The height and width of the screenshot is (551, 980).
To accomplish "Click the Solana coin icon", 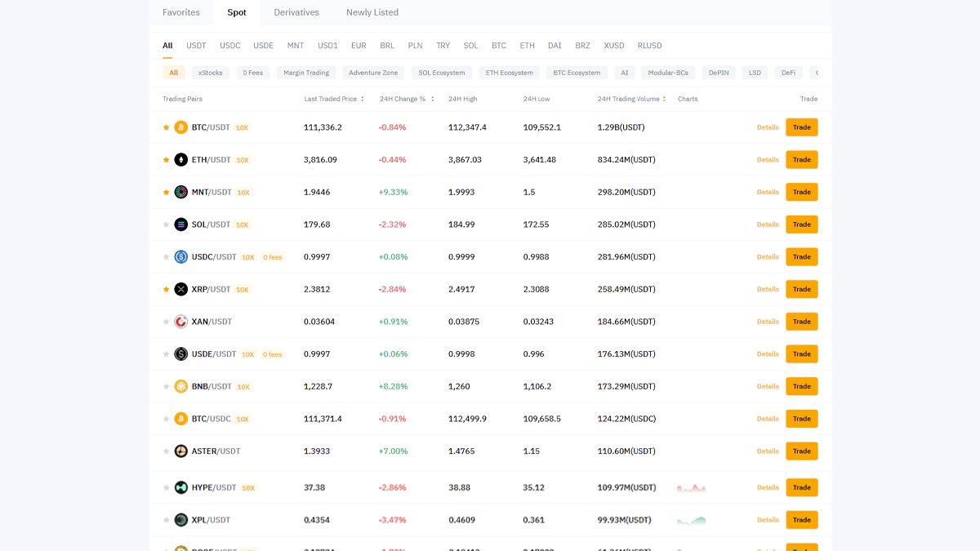I will [x=180, y=224].
